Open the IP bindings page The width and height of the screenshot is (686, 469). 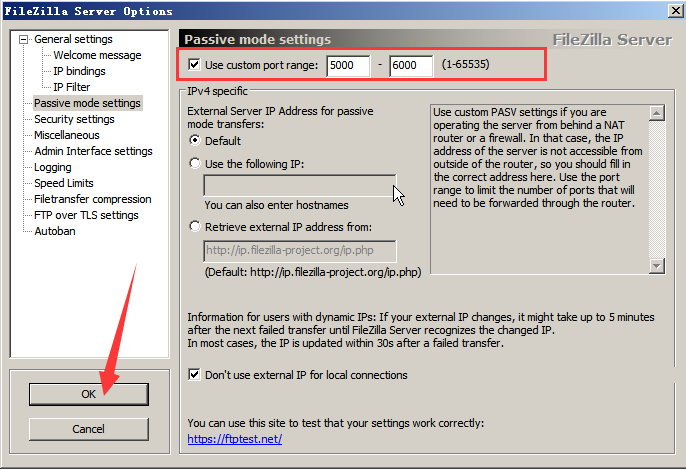[79, 71]
